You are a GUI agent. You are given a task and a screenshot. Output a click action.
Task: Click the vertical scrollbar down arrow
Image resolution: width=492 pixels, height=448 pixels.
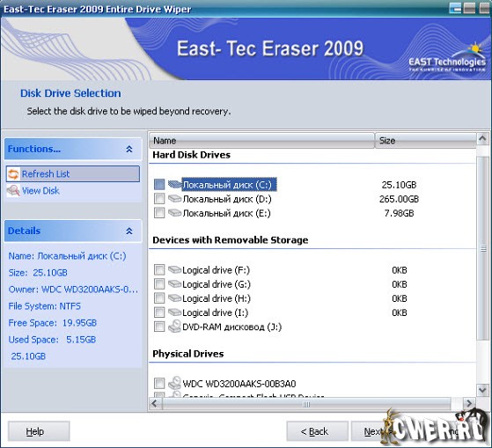click(x=482, y=390)
